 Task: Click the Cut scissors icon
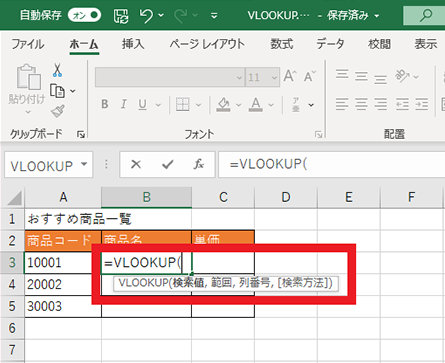tap(57, 70)
